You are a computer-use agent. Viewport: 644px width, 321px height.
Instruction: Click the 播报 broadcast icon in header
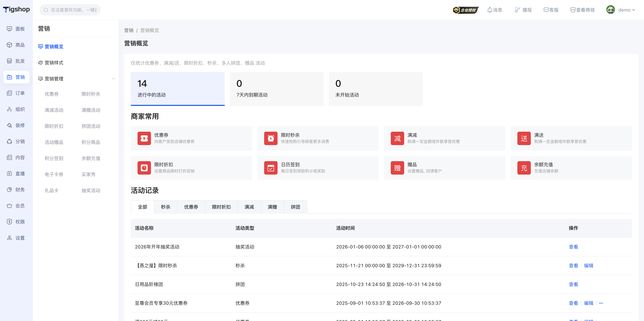[517, 10]
